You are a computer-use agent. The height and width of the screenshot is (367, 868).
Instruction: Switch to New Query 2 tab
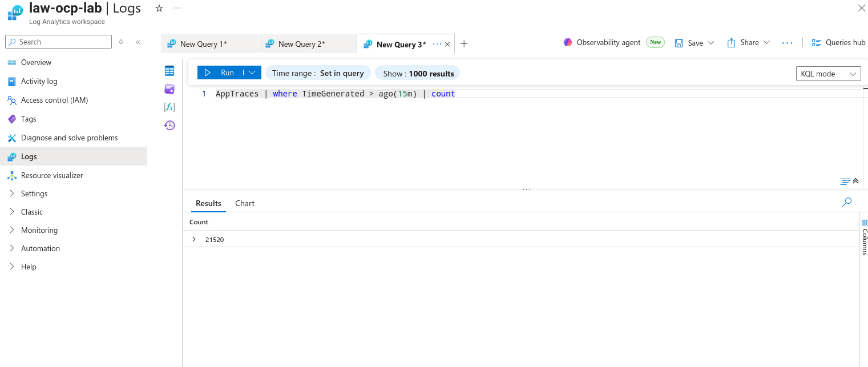[308, 44]
